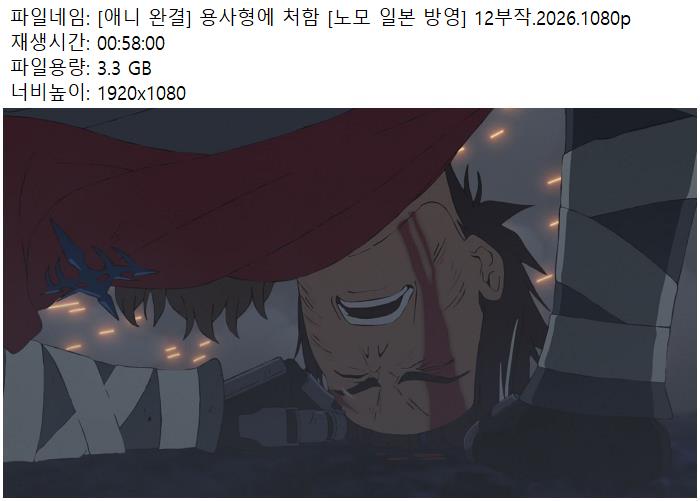Select the [애니 완결] tag in filename

[x=144, y=18]
